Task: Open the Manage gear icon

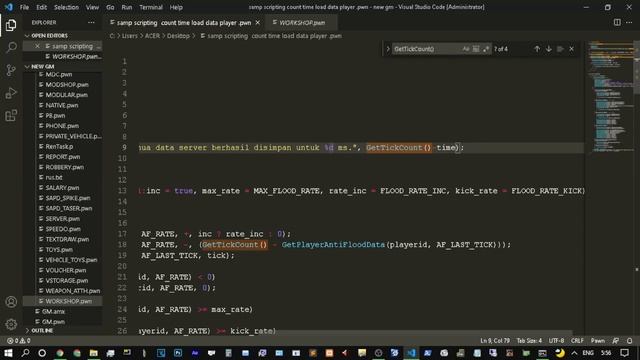Action: [11, 324]
